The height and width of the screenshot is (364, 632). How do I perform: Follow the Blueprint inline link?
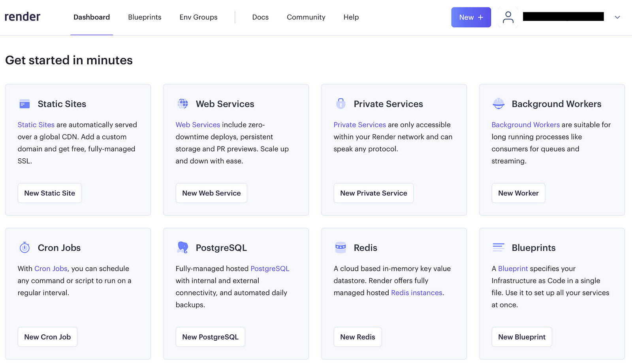[x=513, y=268]
